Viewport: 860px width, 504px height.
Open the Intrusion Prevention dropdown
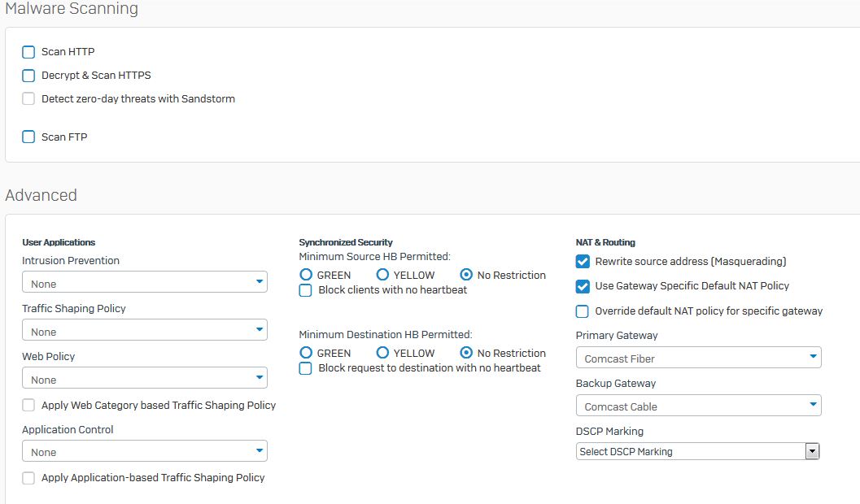pos(144,282)
